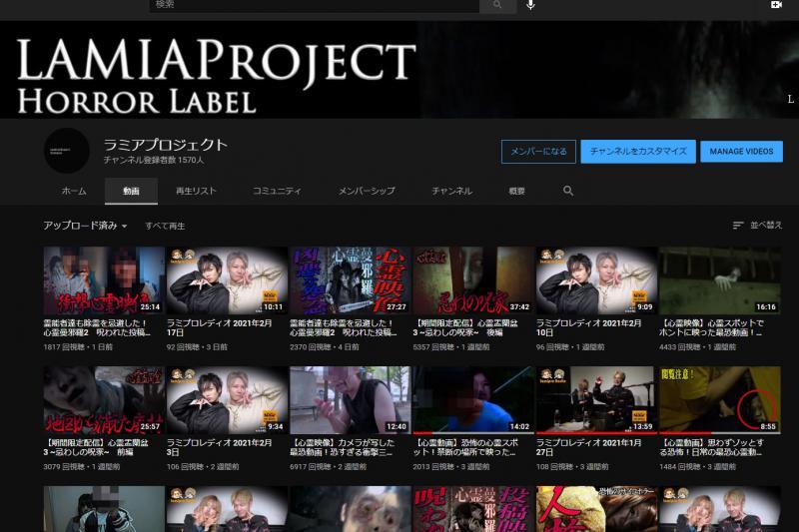799x532 pixels.
Task: Open the 25:14 video thumbnail
Action: click(104, 280)
